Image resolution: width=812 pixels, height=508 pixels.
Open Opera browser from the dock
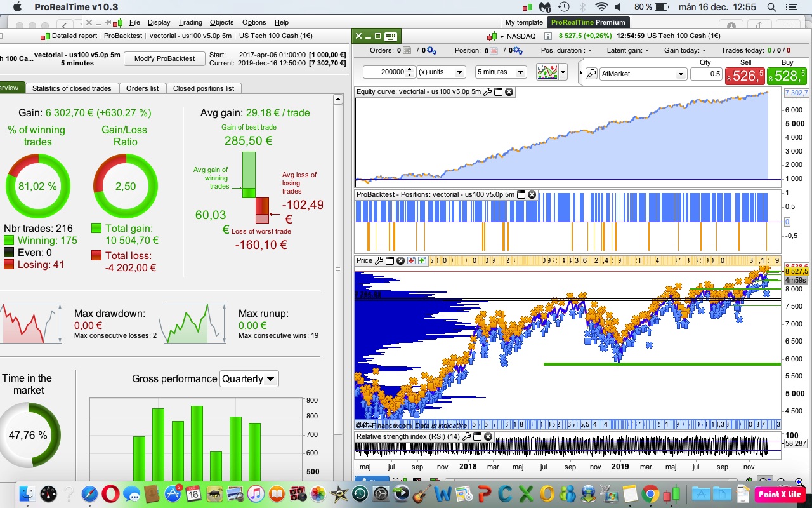click(110, 494)
